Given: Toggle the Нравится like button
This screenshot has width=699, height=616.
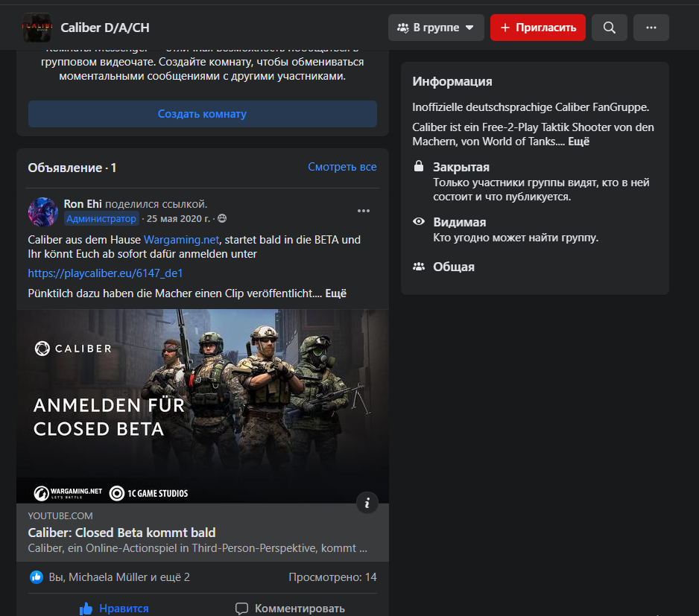Looking at the screenshot, I should pyautogui.click(x=114, y=608).
